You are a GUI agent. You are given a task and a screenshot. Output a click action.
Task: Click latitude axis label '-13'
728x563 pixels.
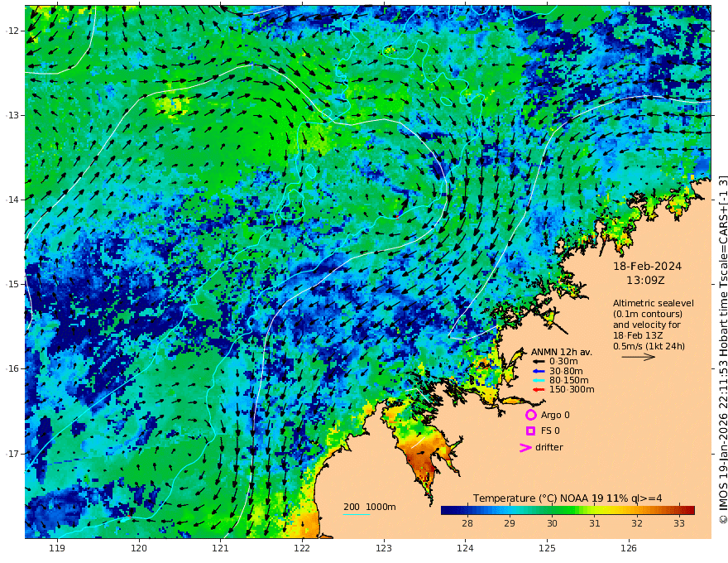tap(12, 115)
